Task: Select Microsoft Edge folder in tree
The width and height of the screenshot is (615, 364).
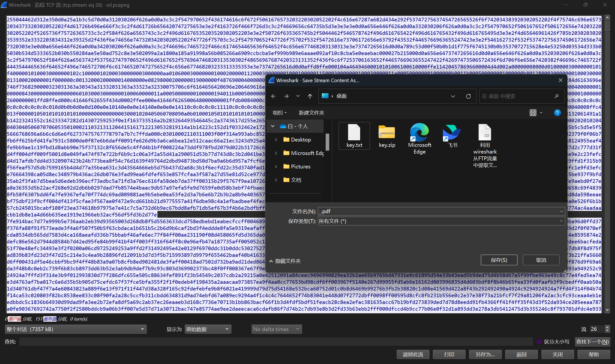Action: tap(303, 153)
